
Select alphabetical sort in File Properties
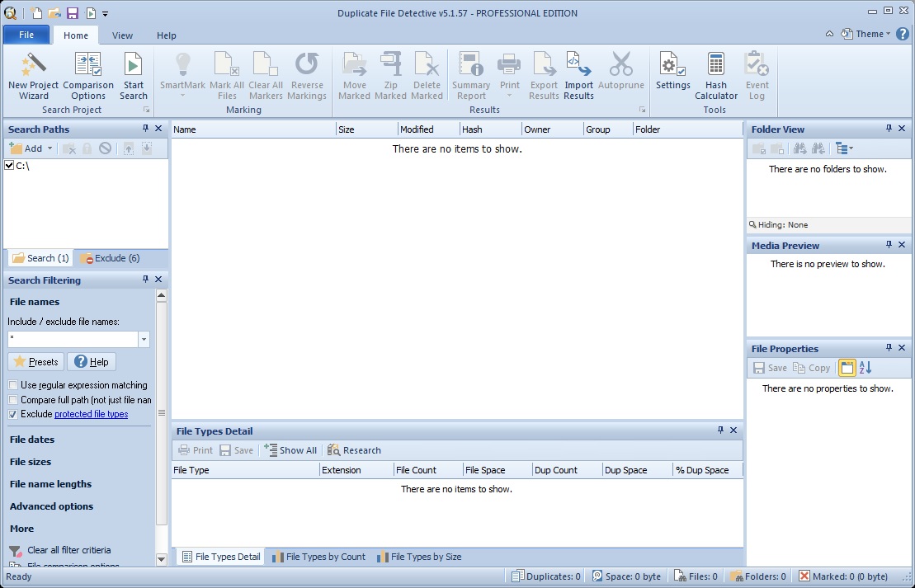click(x=865, y=368)
